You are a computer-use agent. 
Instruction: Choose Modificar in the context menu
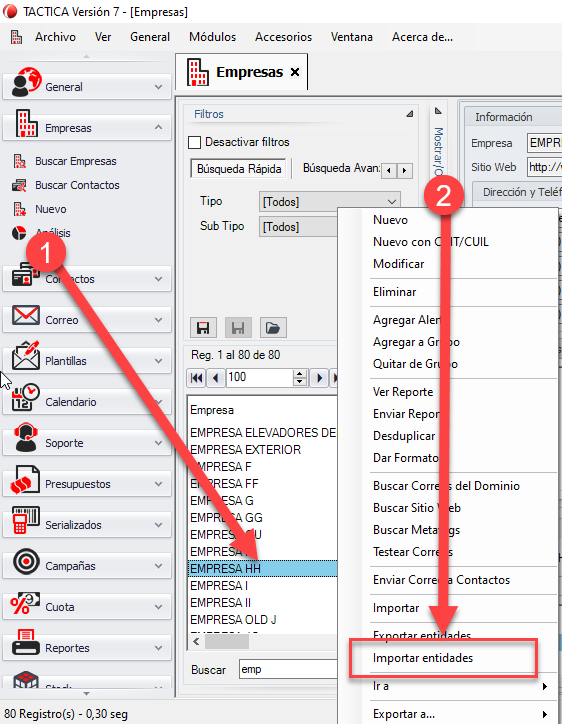coord(399,264)
